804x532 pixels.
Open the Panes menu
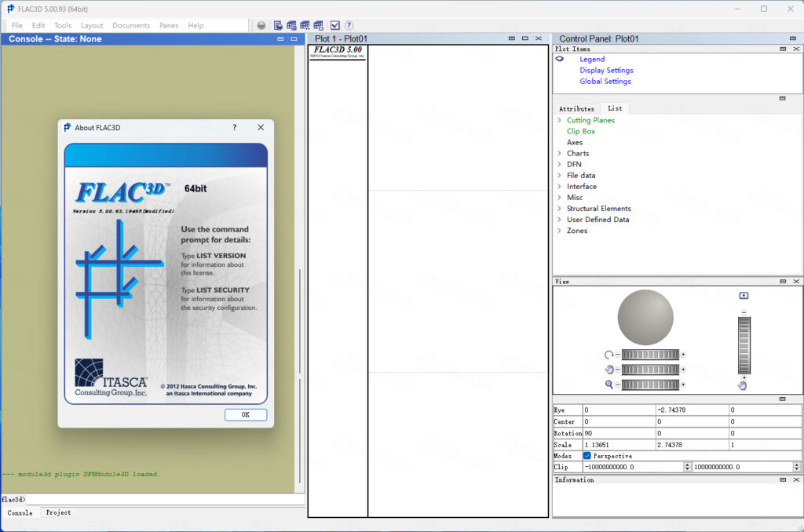click(169, 25)
